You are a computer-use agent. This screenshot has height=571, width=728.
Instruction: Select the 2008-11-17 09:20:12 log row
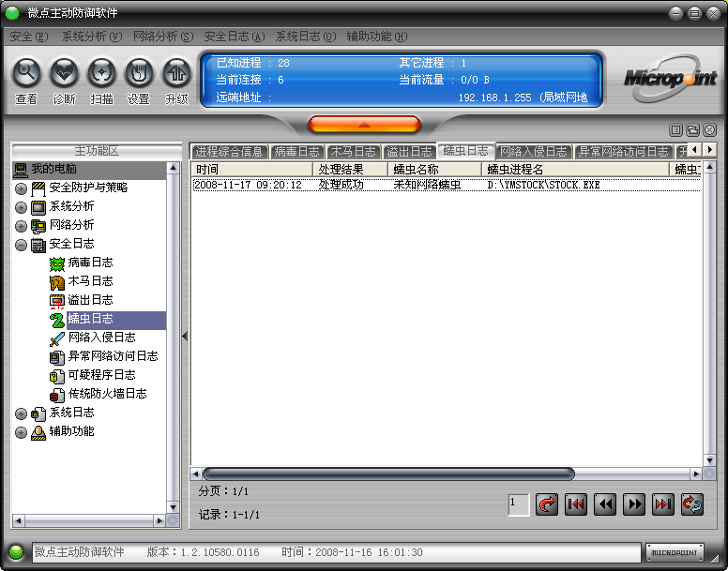[447, 185]
